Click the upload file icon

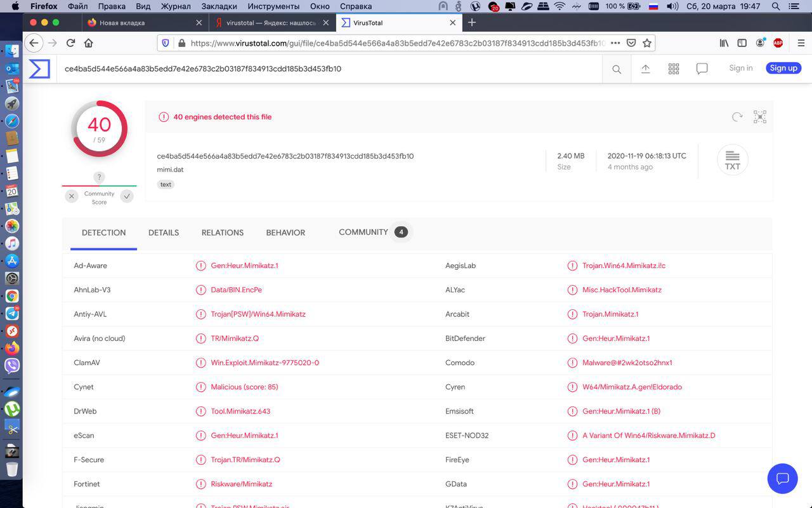point(645,69)
